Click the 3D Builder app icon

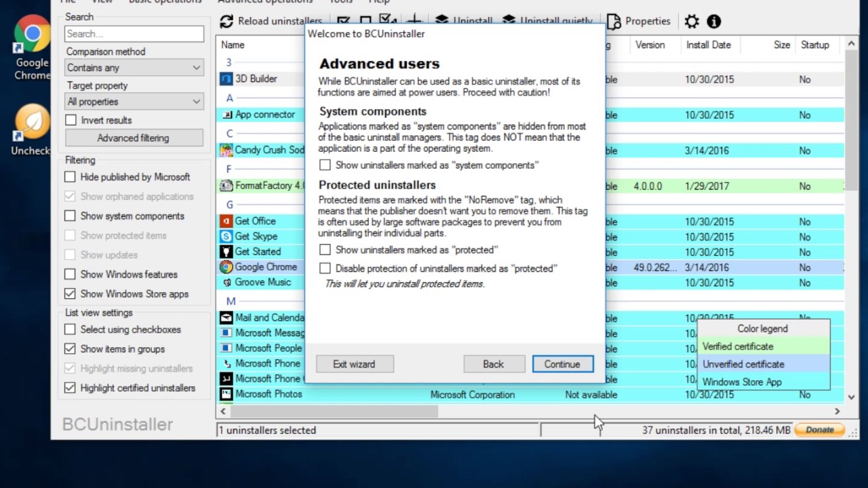tap(226, 79)
